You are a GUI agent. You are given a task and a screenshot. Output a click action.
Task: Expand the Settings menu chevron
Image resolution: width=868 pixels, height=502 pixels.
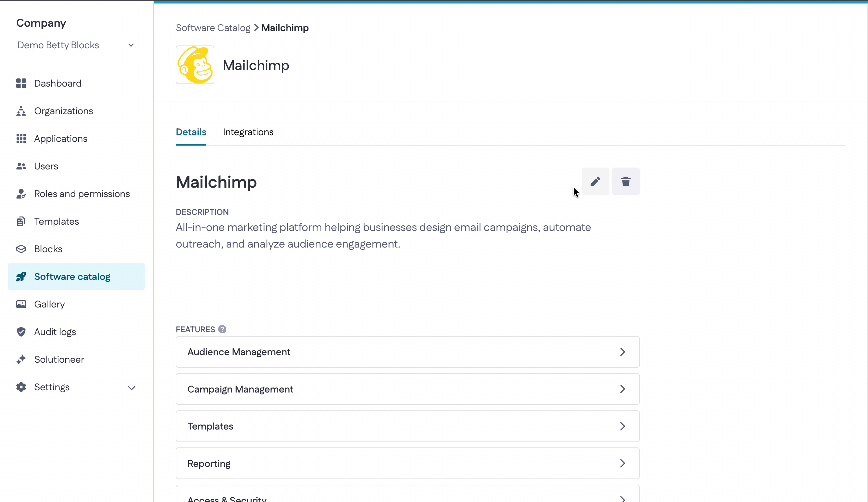[131, 388]
